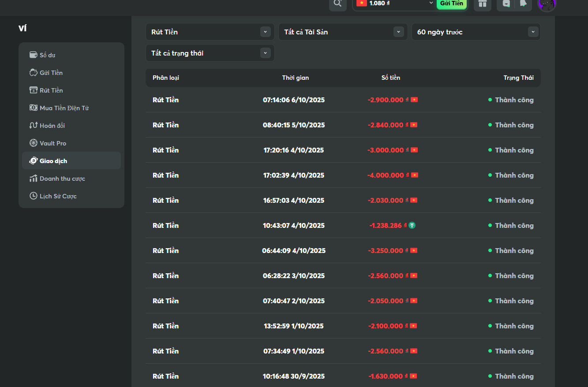Click the Tether icon on -1.238.286 row
The width and height of the screenshot is (588, 387).
(x=412, y=225)
